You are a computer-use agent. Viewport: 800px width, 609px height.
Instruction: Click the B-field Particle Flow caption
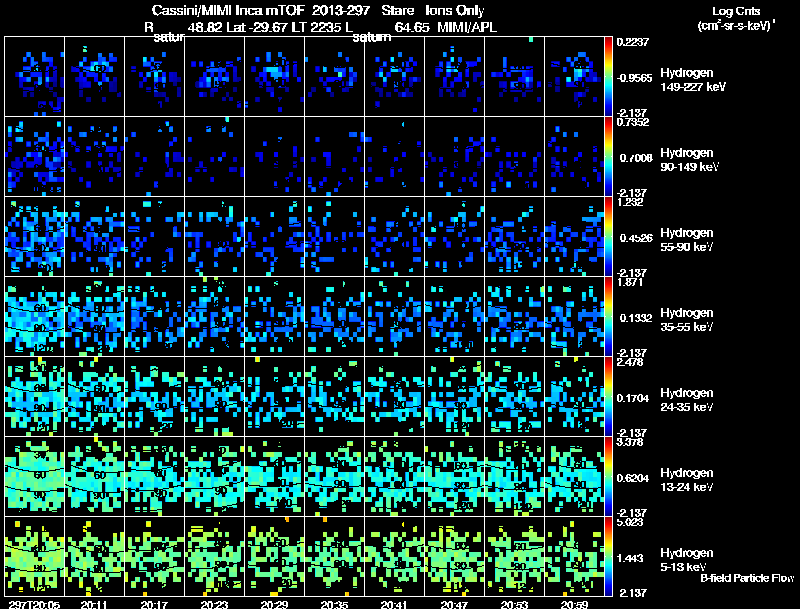tap(746, 578)
